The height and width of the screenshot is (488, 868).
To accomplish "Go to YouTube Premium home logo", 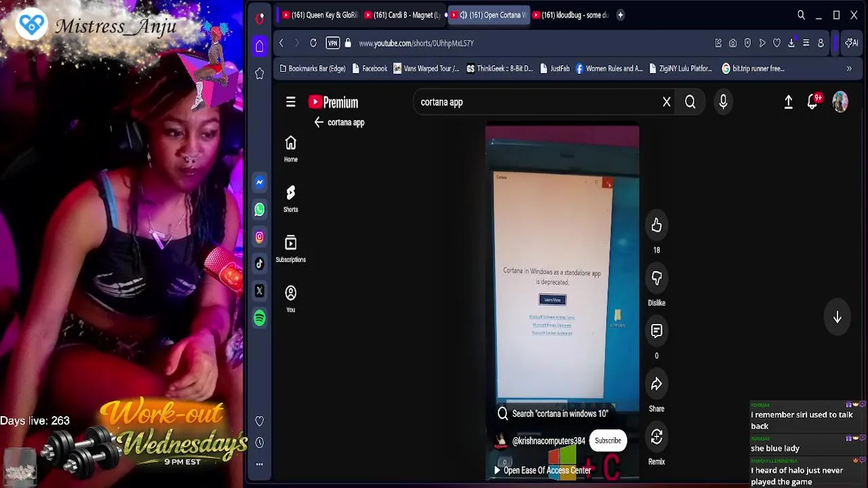I will [333, 102].
